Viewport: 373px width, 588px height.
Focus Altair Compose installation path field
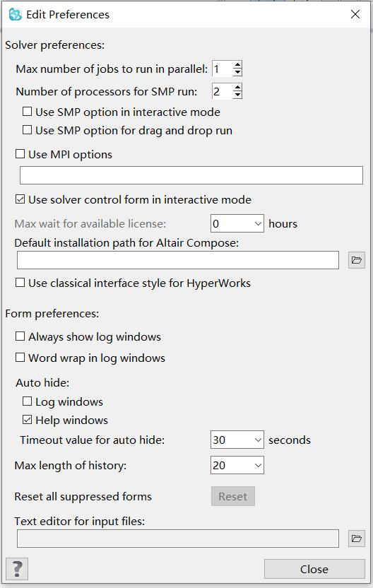click(178, 260)
